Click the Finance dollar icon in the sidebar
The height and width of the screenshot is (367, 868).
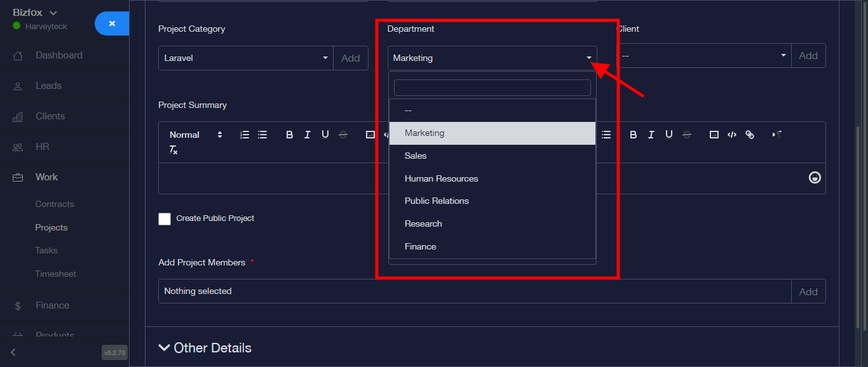point(18,306)
